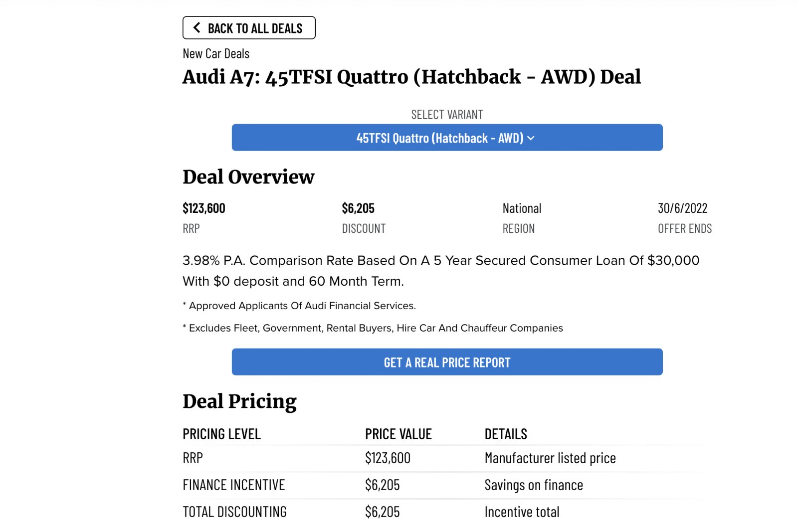The image size is (798, 532).
Task: Select the RRP value $123,600
Action: coord(204,208)
